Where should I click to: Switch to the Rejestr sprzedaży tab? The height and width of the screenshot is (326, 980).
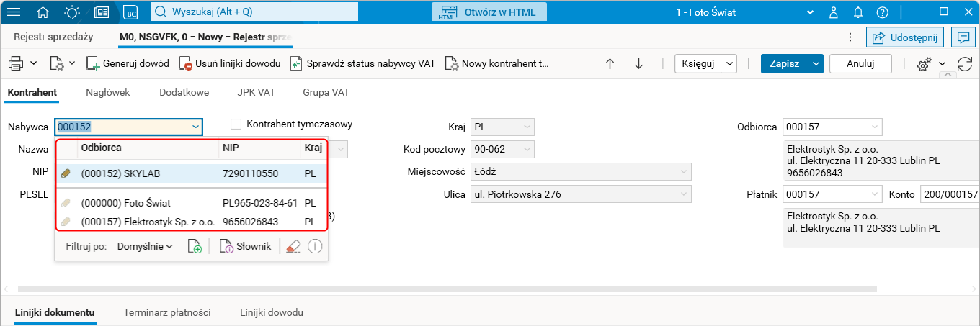coord(53,37)
